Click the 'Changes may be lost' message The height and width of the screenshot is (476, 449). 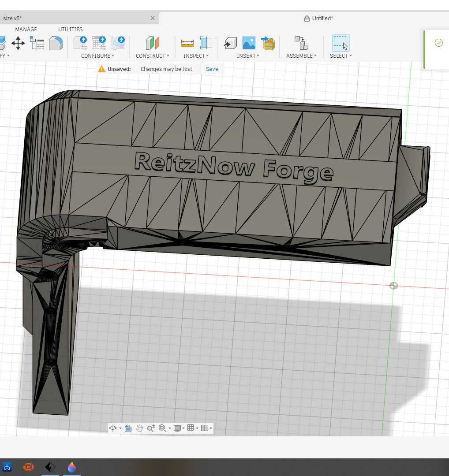(x=166, y=69)
